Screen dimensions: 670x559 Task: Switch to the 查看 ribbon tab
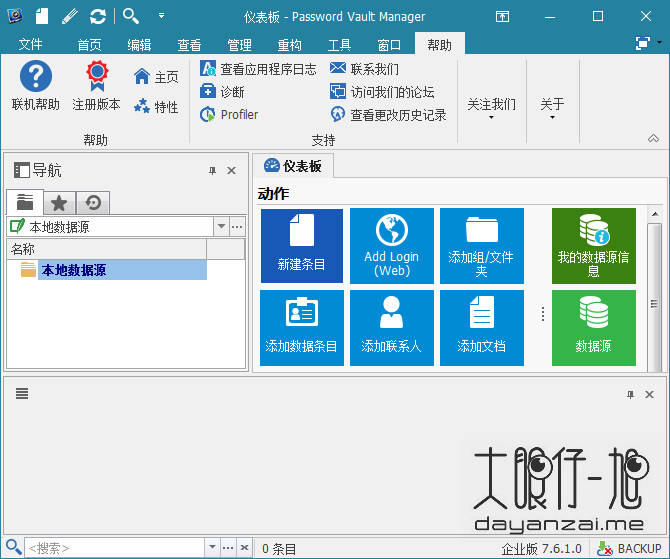[189, 44]
